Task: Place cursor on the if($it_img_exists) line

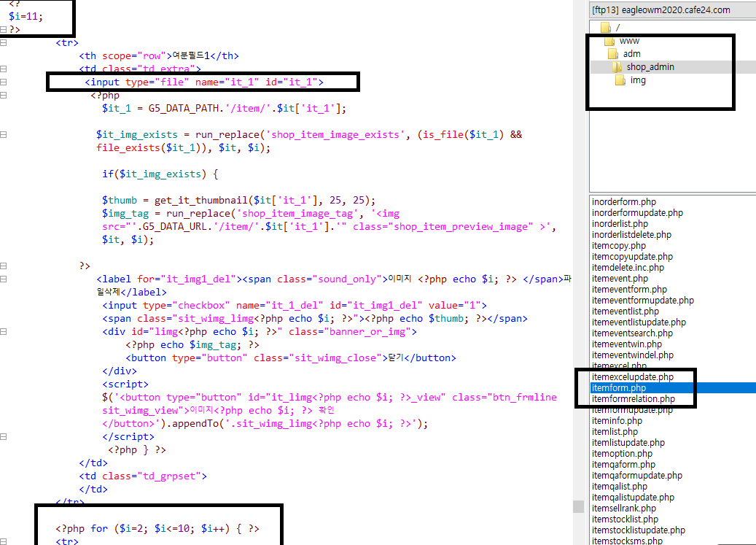Action: coord(160,174)
